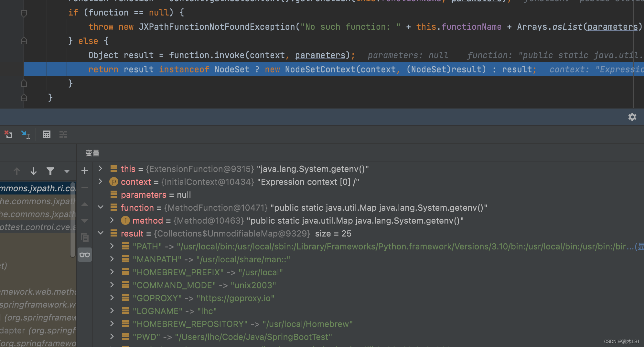Click the trace current stream chain icon
Screen dimensions: 644x347
tap(63, 134)
